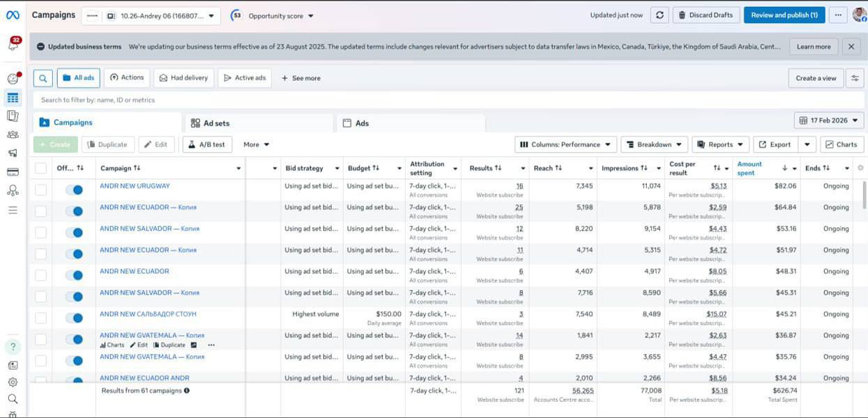This screenshot has height=418, width=868.
Task: Click the Review and publish button
Action: [784, 15]
